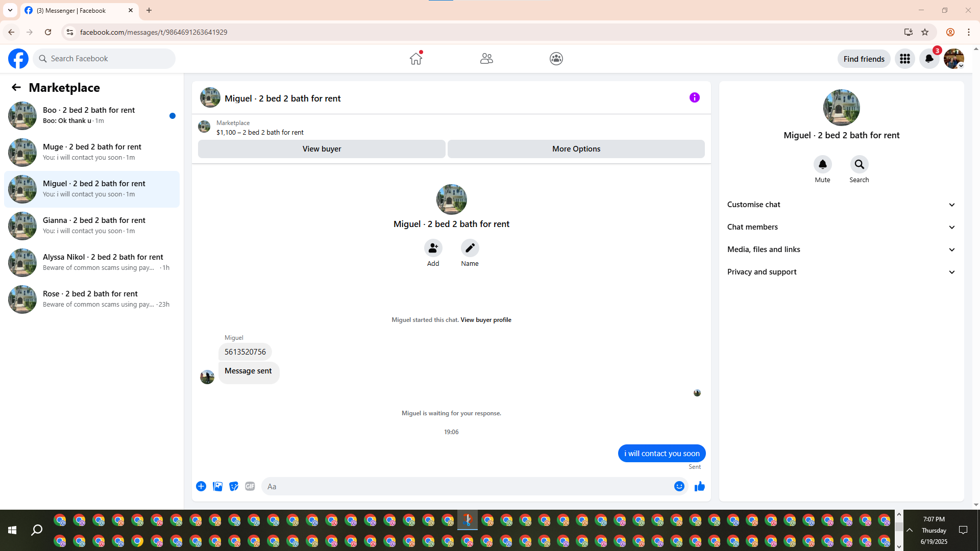
Task: Open the emoji picker
Action: point(679,486)
